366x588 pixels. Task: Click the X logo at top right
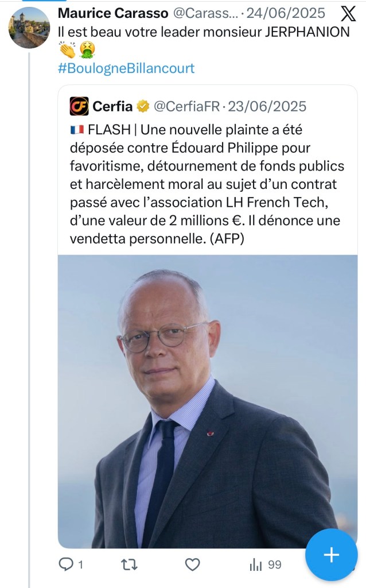tap(348, 14)
